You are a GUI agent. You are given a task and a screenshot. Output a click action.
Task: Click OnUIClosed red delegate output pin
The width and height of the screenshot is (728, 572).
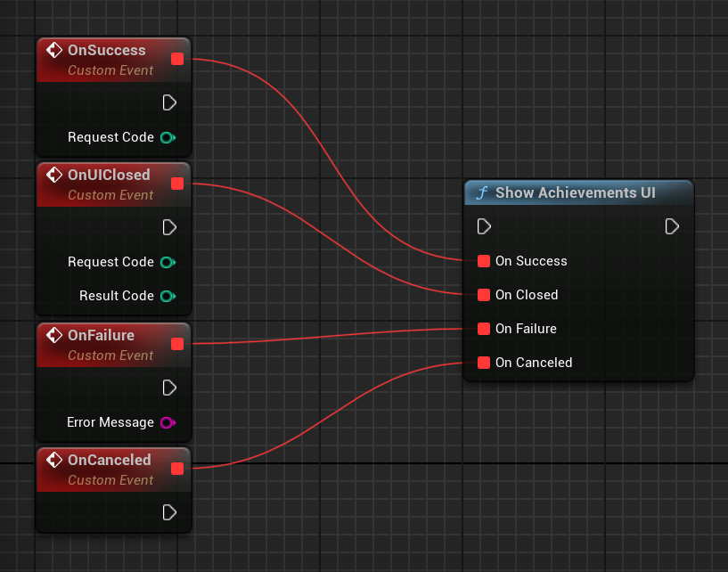[x=177, y=184]
